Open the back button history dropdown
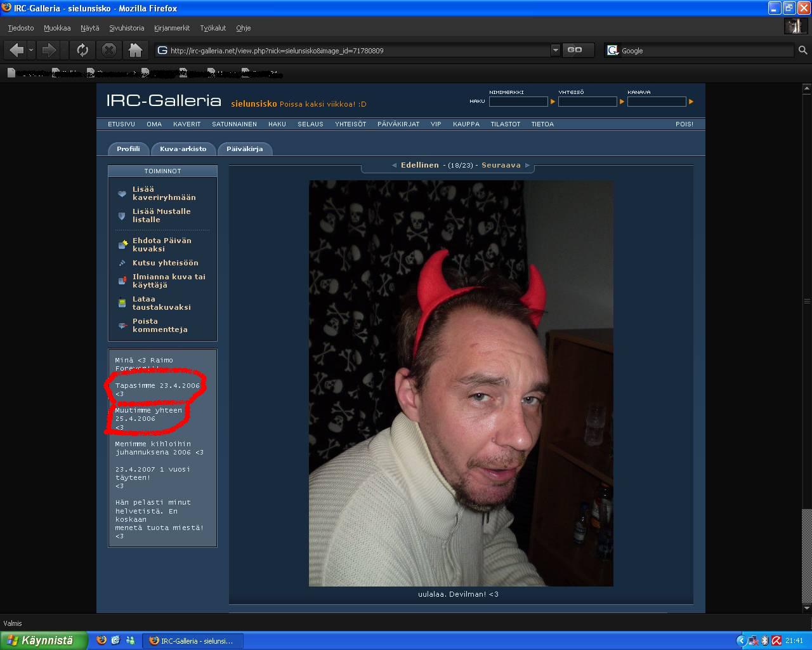Viewport: 812px width, 650px height. point(31,50)
